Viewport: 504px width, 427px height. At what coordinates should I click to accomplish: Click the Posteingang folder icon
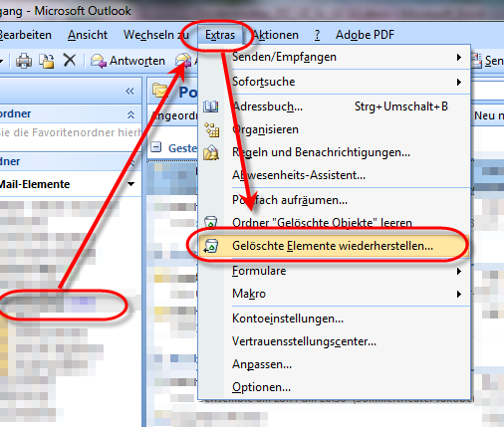160,91
